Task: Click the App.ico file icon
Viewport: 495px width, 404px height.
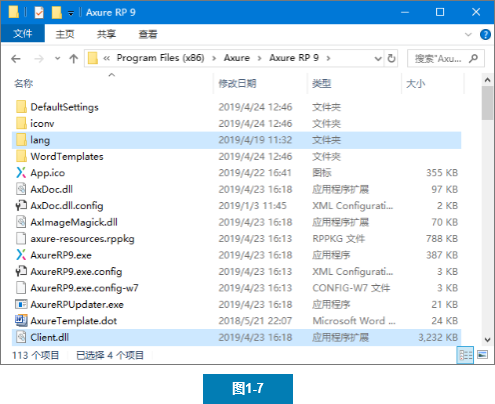Action: coord(21,173)
